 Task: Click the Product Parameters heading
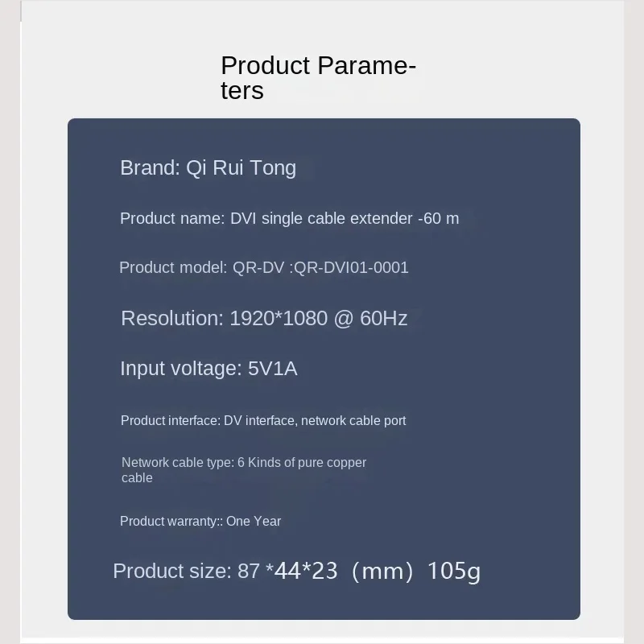pos(317,77)
